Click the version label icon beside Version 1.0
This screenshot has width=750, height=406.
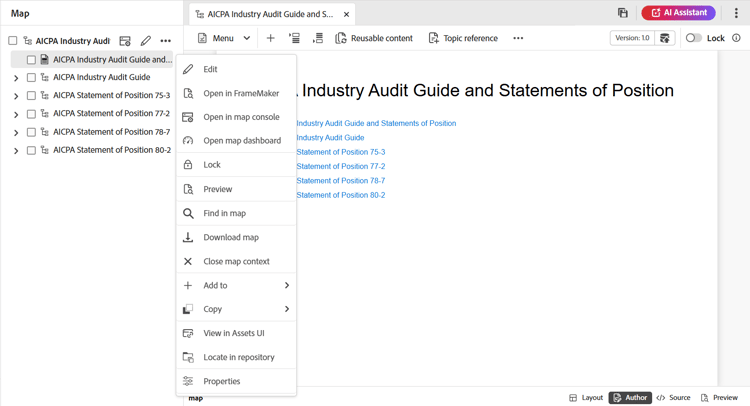665,38
